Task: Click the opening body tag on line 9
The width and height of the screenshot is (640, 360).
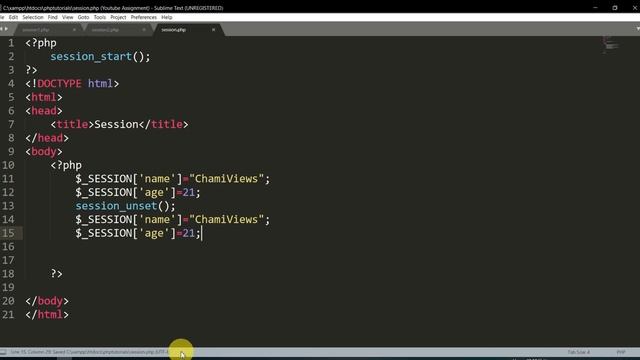Action: click(x=44, y=151)
